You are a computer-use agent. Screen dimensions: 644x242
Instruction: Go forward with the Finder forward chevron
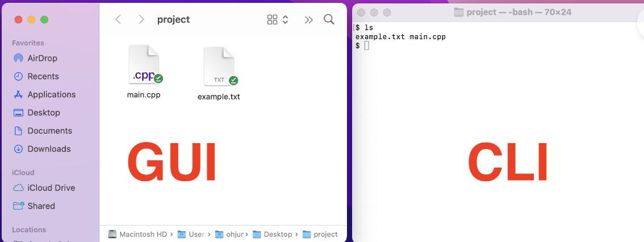pos(141,19)
